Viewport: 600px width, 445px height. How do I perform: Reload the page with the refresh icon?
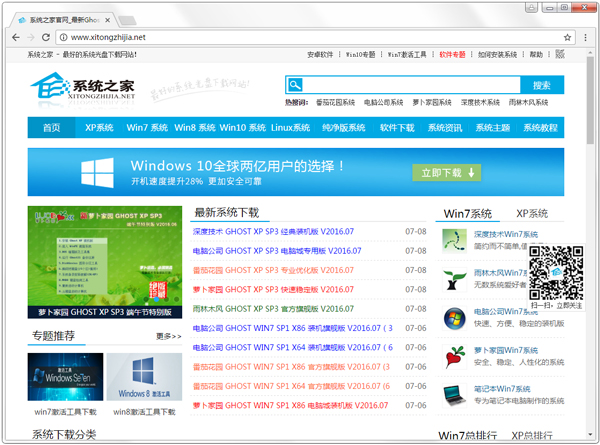point(46,37)
